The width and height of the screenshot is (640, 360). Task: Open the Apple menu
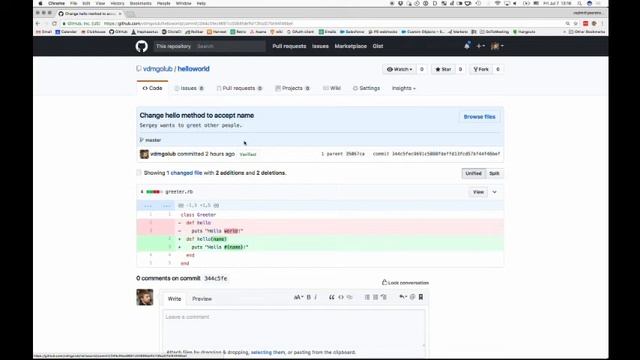40,3
